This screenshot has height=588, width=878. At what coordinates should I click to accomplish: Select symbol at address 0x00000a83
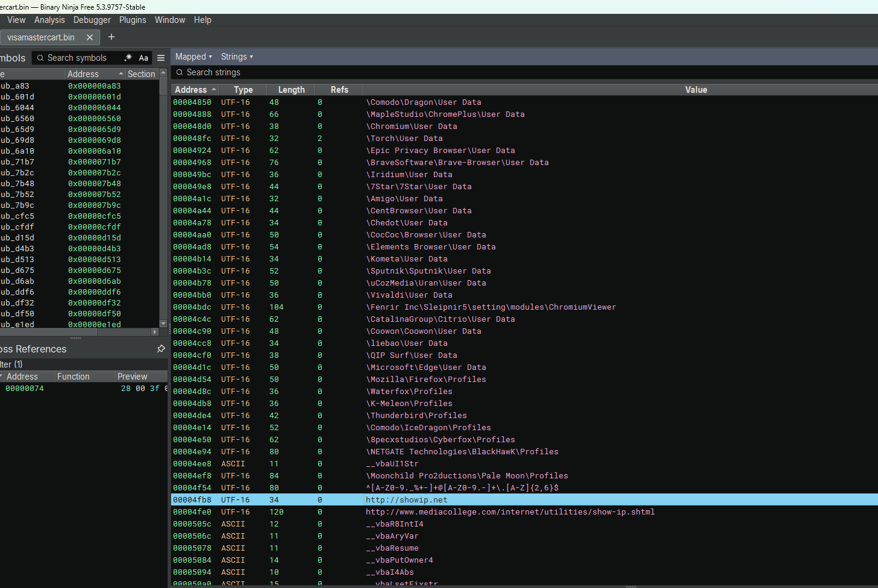80,86
